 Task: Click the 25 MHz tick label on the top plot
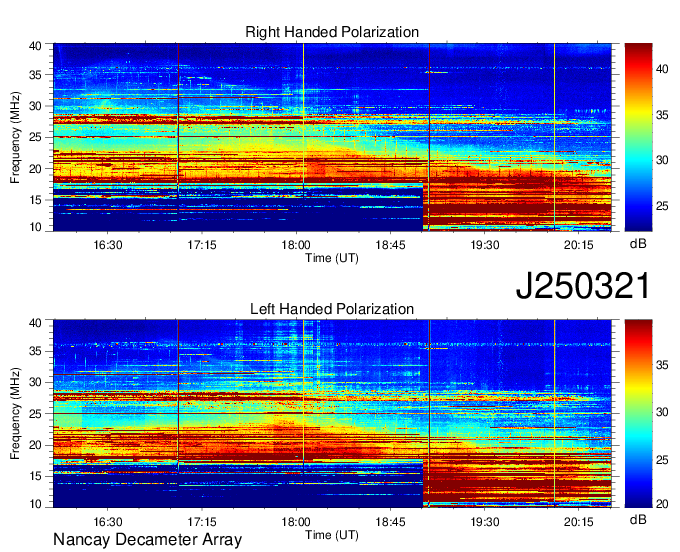click(x=35, y=137)
